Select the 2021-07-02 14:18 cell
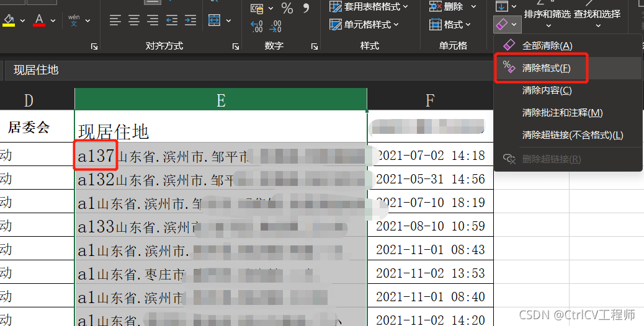Screen dimensions: 644x326 pos(430,154)
